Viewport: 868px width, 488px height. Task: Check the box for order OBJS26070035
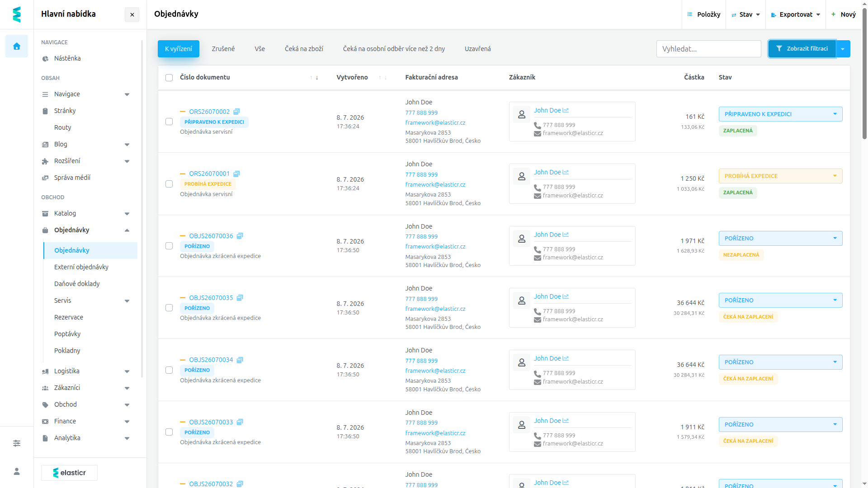tap(169, 308)
